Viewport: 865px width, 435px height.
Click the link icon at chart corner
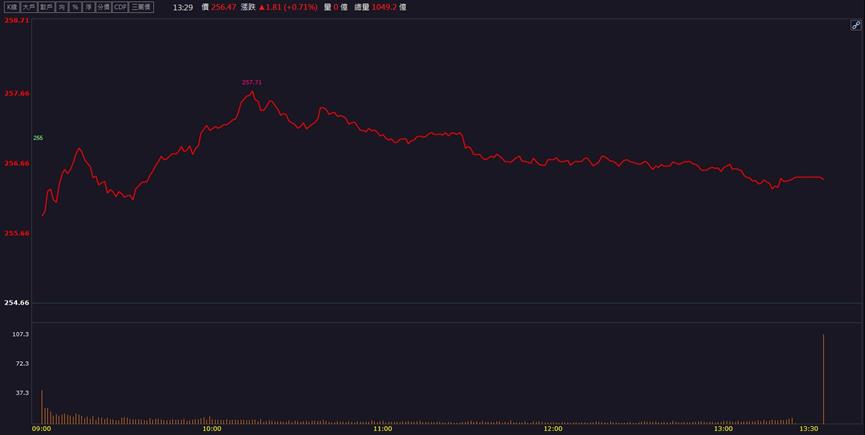(856, 25)
